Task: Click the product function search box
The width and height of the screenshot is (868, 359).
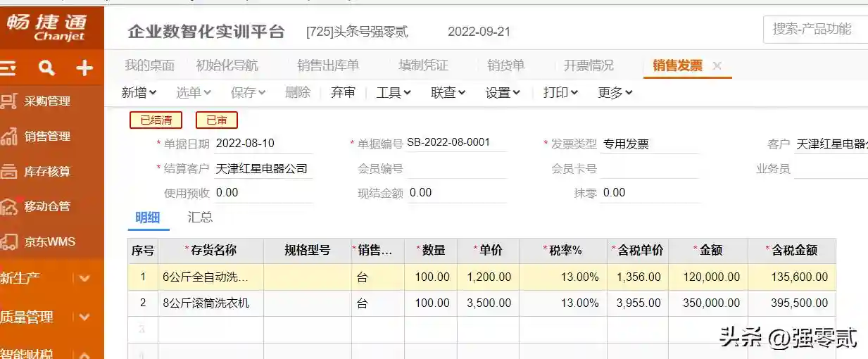Action: point(817,30)
